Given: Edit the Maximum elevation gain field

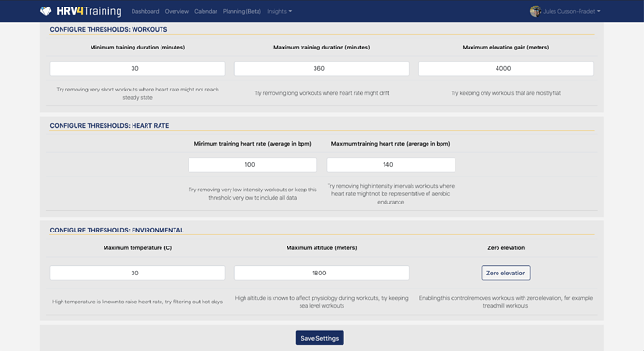Looking at the screenshot, I should click(506, 69).
